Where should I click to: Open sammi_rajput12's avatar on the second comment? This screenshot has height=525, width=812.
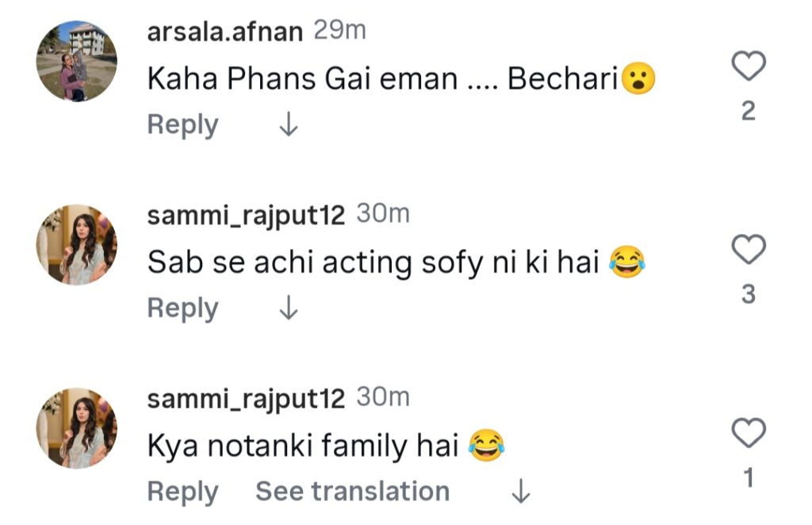[77, 245]
